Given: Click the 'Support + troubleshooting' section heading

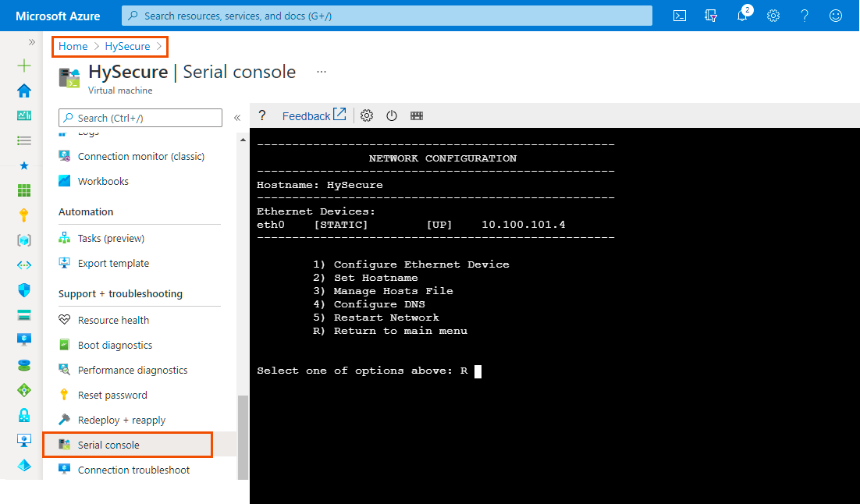Looking at the screenshot, I should click(x=121, y=294).
